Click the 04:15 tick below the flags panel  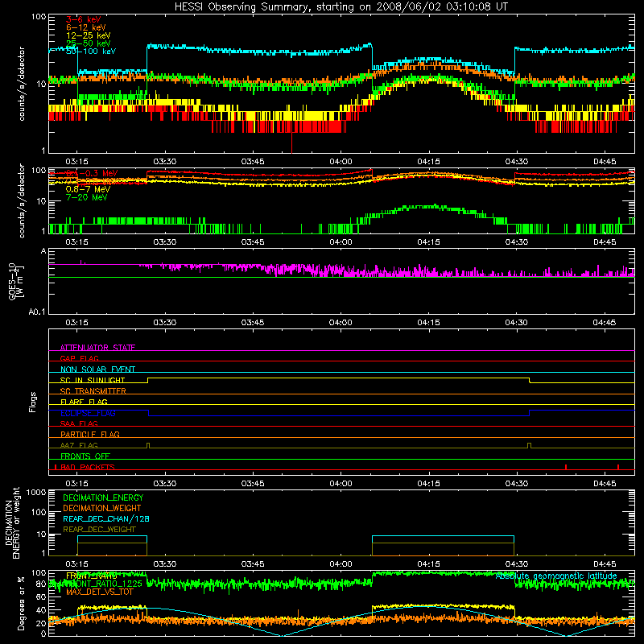[428, 484]
